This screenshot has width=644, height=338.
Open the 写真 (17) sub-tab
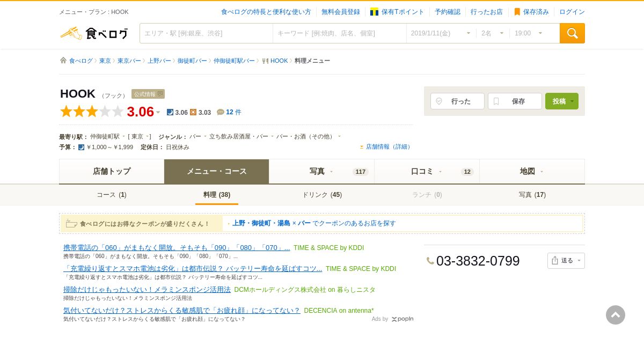532,195
